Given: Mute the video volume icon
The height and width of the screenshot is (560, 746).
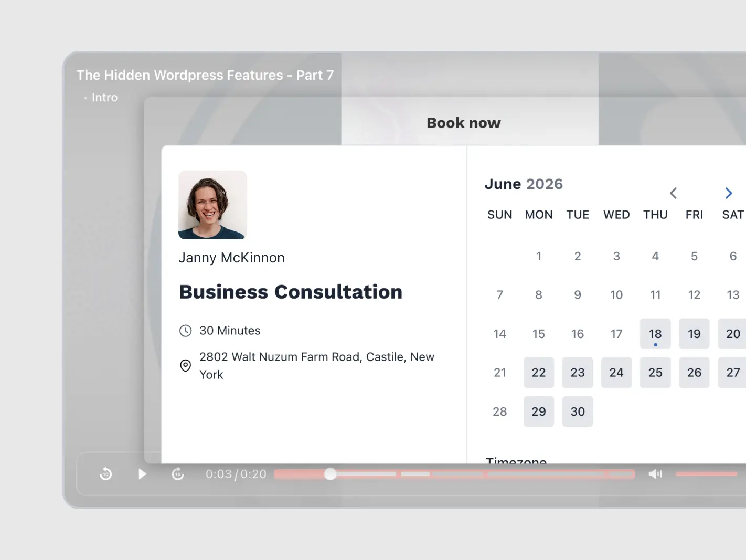Looking at the screenshot, I should [655, 474].
